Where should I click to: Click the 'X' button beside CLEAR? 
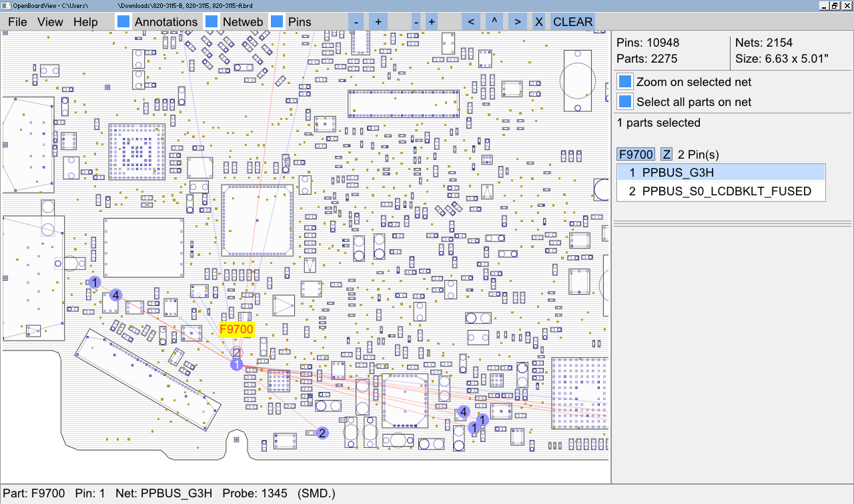(539, 21)
